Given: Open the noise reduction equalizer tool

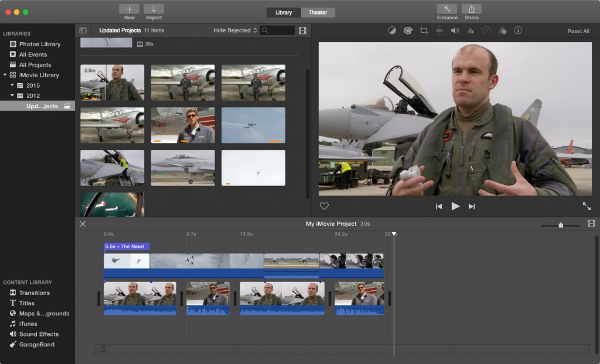Looking at the screenshot, I should (471, 30).
